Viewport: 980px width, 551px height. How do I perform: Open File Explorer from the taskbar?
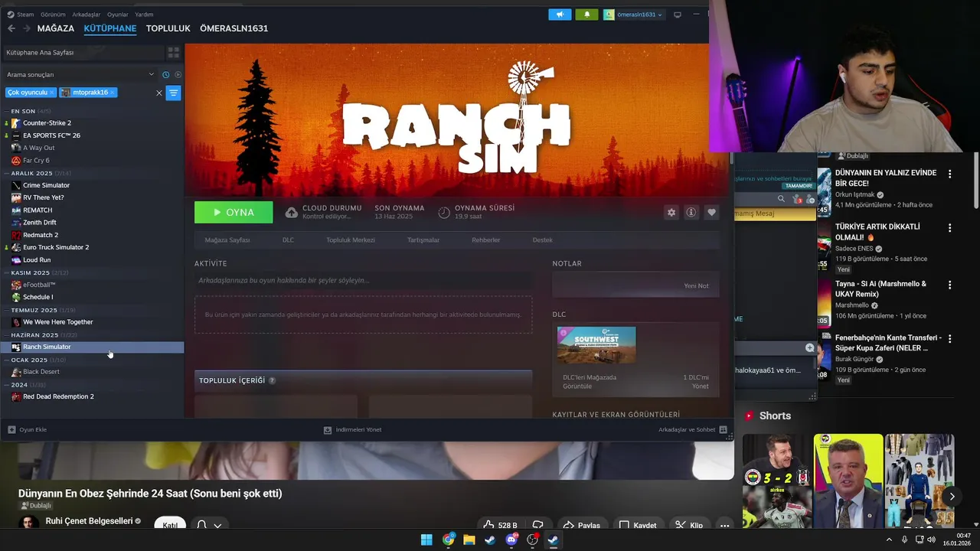click(469, 540)
